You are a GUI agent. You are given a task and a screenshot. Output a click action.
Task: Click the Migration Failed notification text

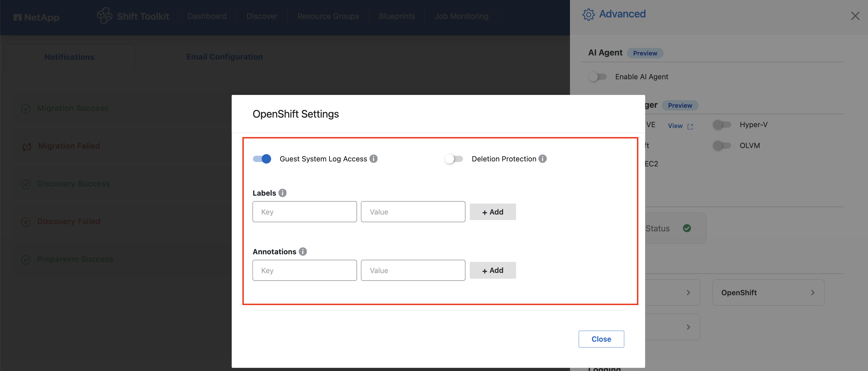(69, 146)
